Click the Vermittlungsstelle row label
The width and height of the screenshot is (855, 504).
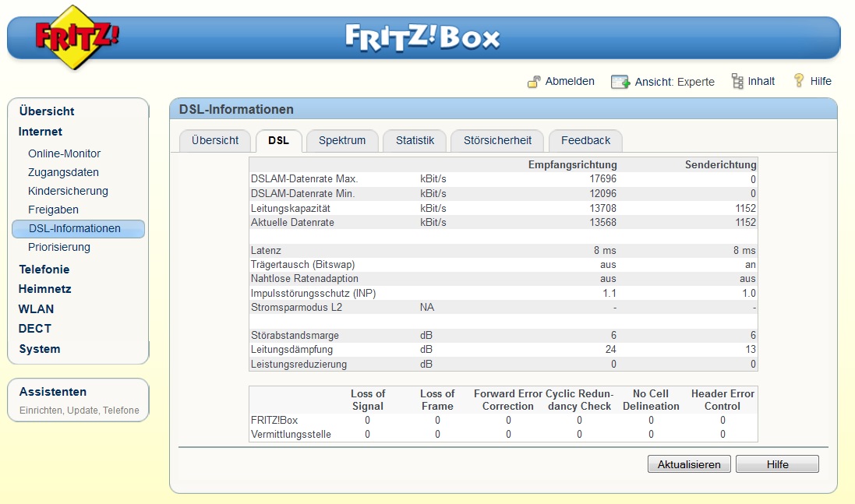pos(291,434)
